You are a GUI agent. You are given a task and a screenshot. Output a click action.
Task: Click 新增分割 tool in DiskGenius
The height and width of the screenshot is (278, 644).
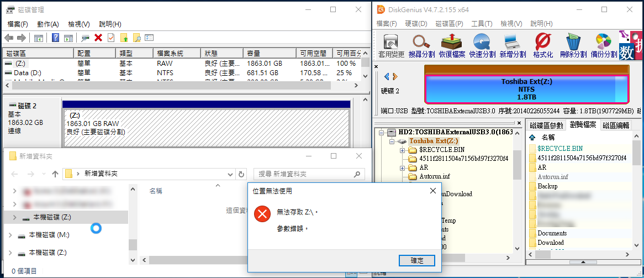pyautogui.click(x=513, y=46)
